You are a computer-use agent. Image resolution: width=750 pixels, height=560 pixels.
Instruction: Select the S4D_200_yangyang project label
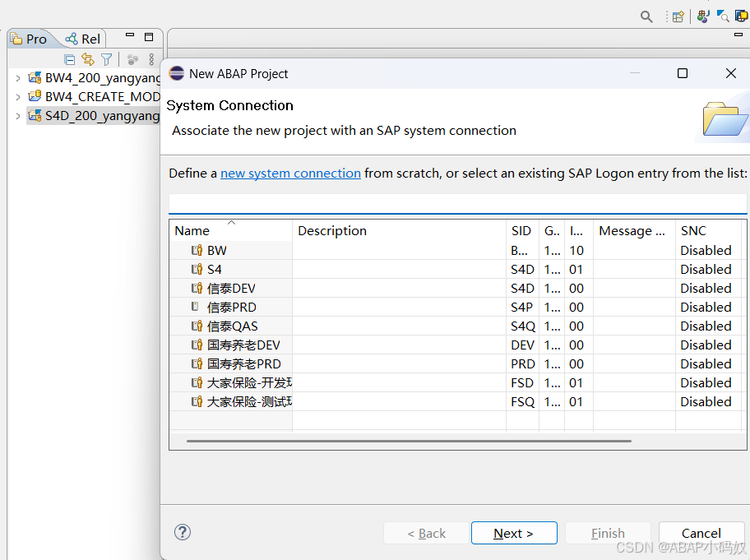(x=102, y=116)
